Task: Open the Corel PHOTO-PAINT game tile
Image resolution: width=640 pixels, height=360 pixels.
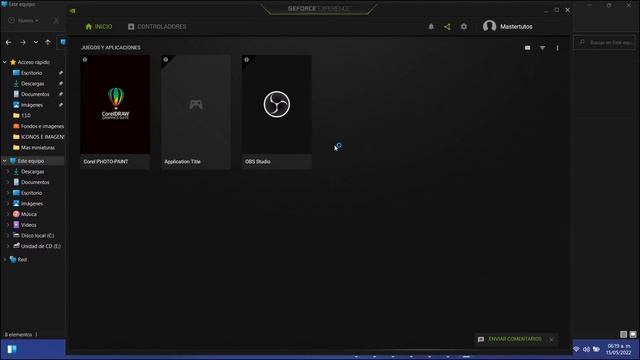Action: click(x=115, y=112)
